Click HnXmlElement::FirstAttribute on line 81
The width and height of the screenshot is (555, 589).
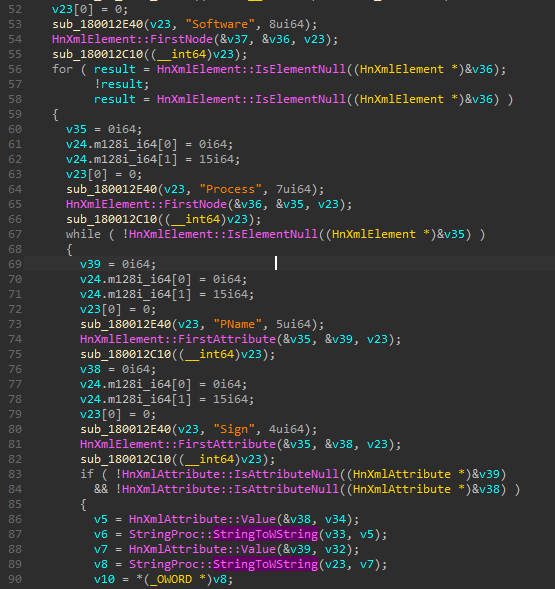pyautogui.click(x=178, y=444)
